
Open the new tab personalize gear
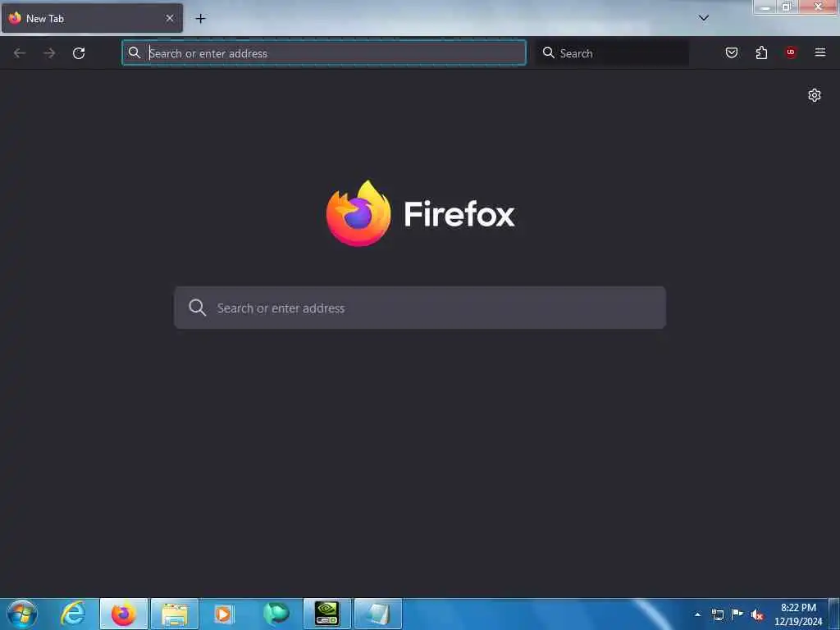coord(815,95)
